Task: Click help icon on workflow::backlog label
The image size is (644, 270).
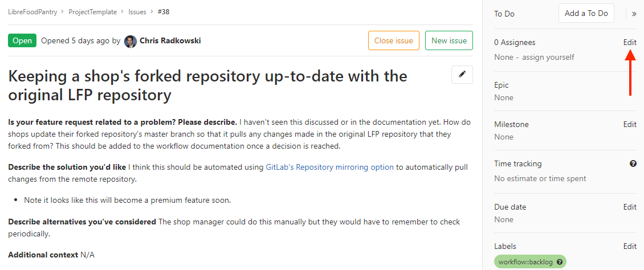Action: (x=560, y=262)
